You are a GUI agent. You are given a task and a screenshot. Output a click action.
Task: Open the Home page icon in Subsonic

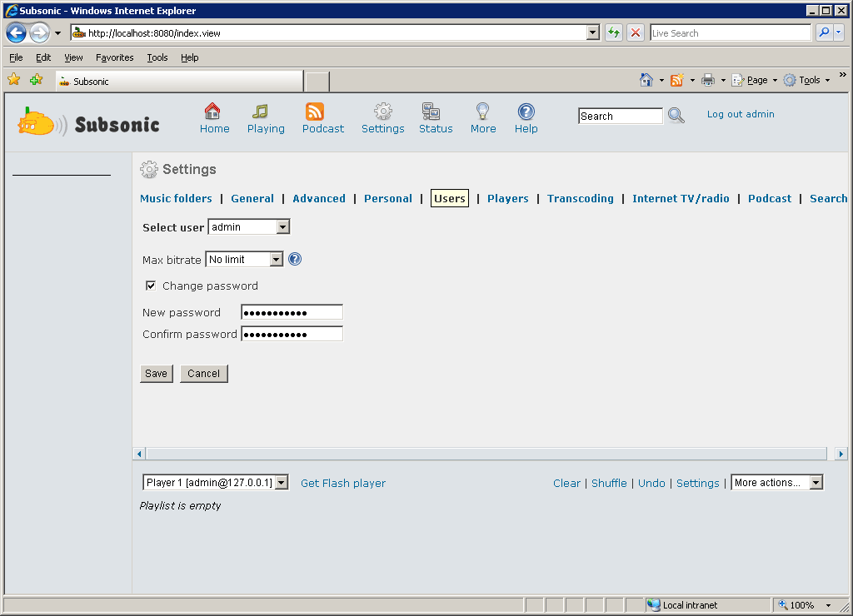(212, 112)
